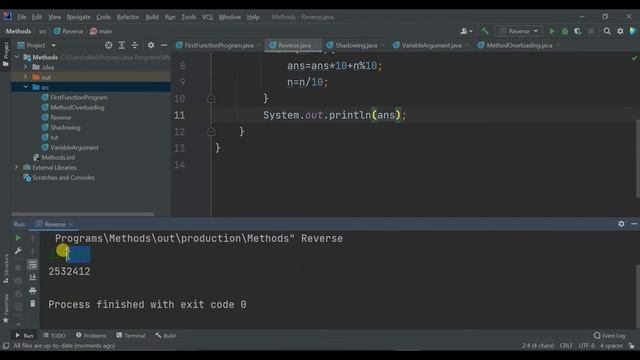Image resolution: width=640 pixels, height=360 pixels.
Task: Switch to VariableArgument.java editor tab
Action: 431,45
